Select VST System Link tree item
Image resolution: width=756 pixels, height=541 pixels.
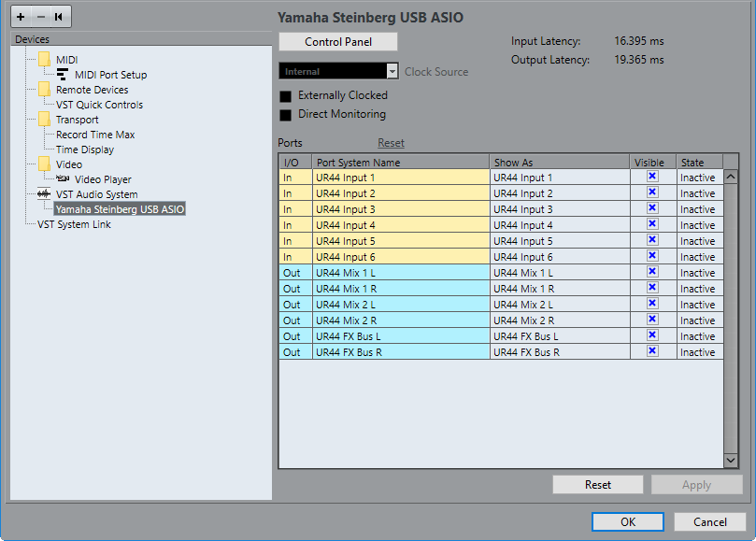[x=74, y=224]
